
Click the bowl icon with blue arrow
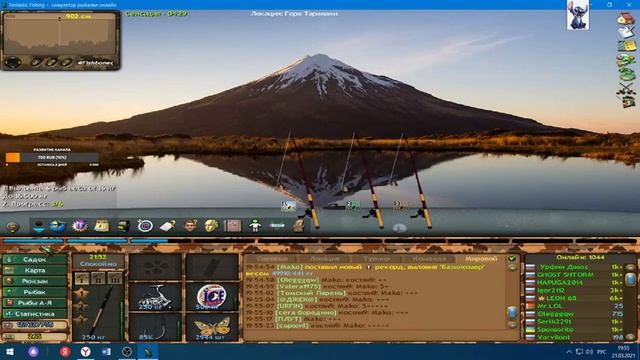[39, 226]
